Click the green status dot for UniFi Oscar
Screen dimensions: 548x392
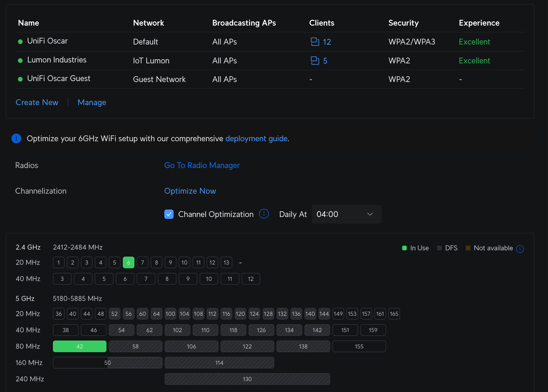pyautogui.click(x=20, y=42)
